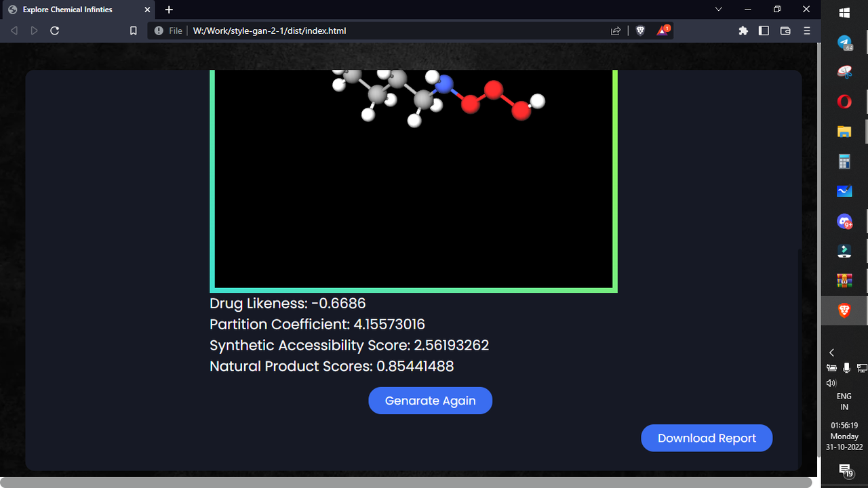Launch the Calculator taskbar icon
Screen dimensions: 868x488
click(844, 161)
